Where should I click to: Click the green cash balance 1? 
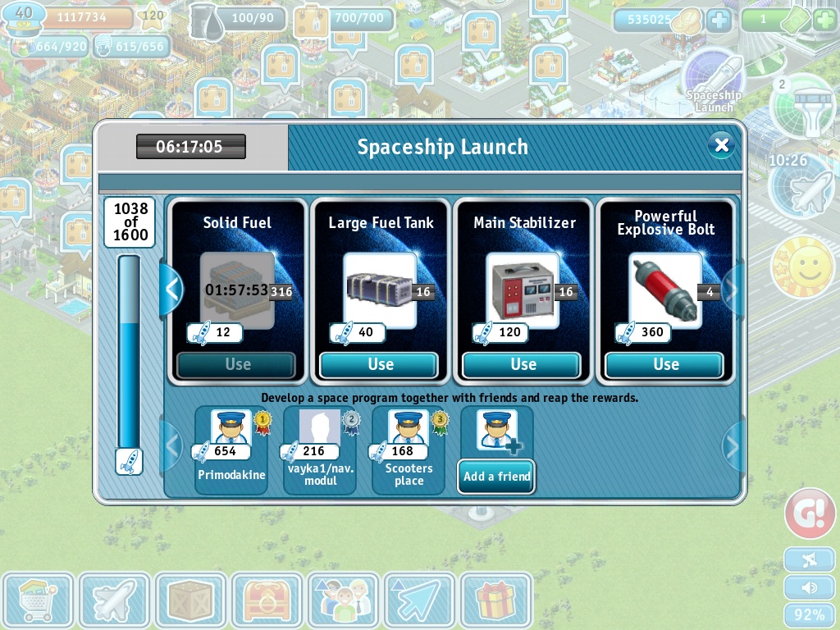(776, 20)
